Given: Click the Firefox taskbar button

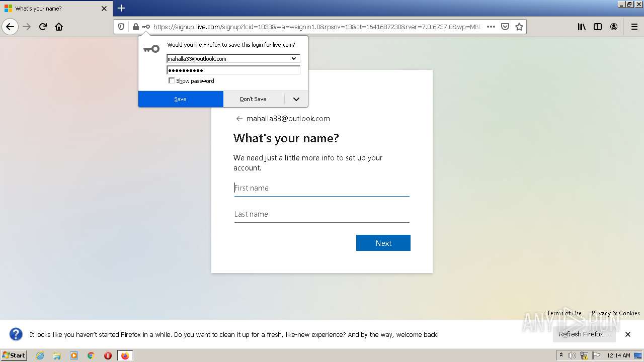Looking at the screenshot, I should point(125,355).
